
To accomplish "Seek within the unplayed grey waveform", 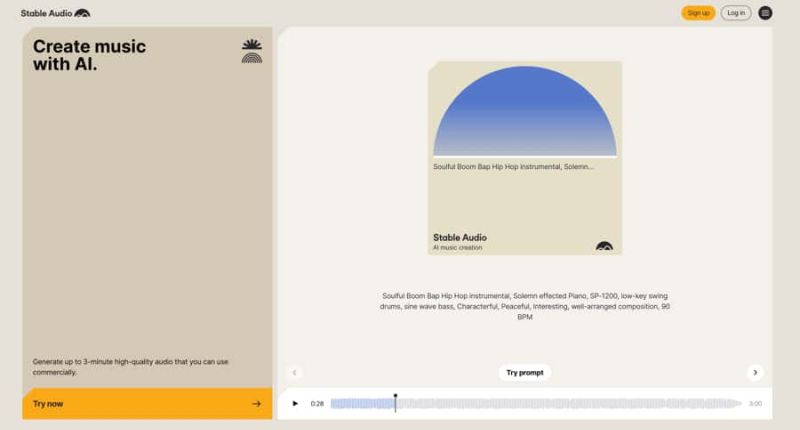I will coord(570,403).
